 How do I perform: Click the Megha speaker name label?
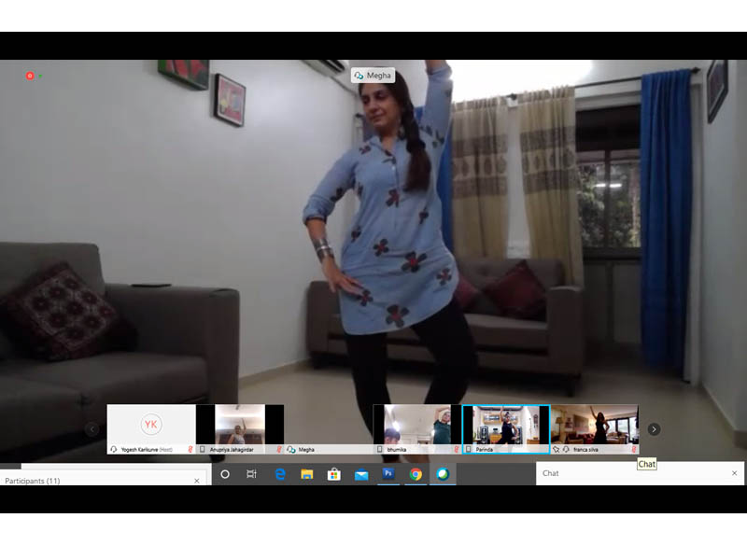coord(373,76)
